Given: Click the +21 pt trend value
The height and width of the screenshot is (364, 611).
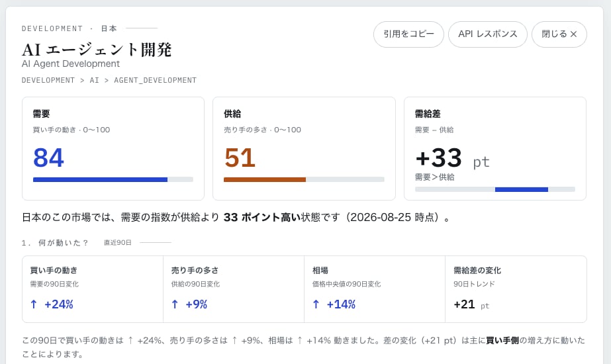Looking at the screenshot, I should click(471, 304).
